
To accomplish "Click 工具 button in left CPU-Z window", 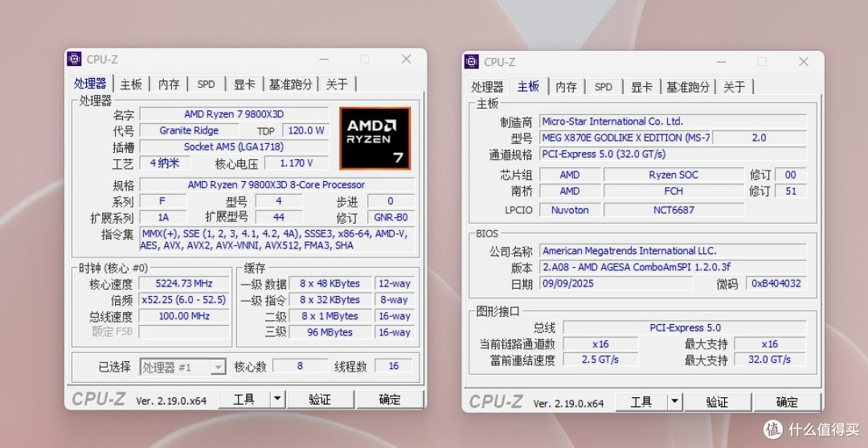I will [244, 399].
